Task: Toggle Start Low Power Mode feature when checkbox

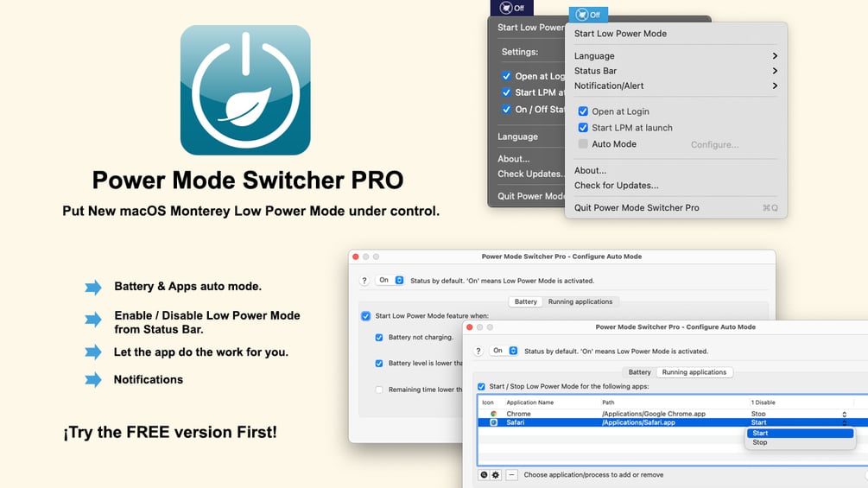Action: click(365, 316)
